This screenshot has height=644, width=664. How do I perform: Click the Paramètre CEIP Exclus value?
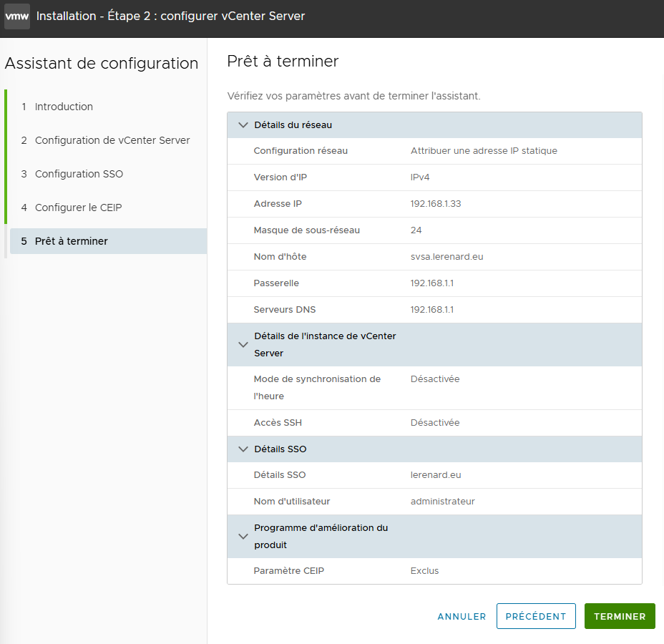click(x=424, y=571)
